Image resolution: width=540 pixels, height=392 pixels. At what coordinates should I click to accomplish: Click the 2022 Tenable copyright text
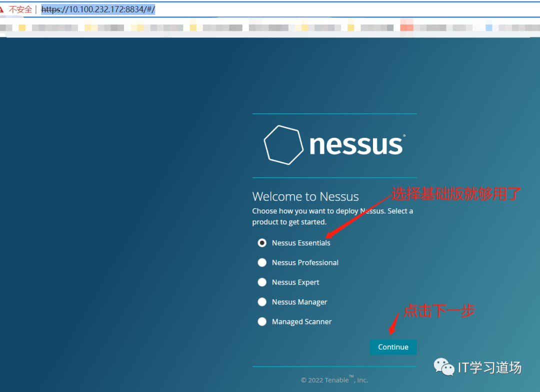(334, 380)
